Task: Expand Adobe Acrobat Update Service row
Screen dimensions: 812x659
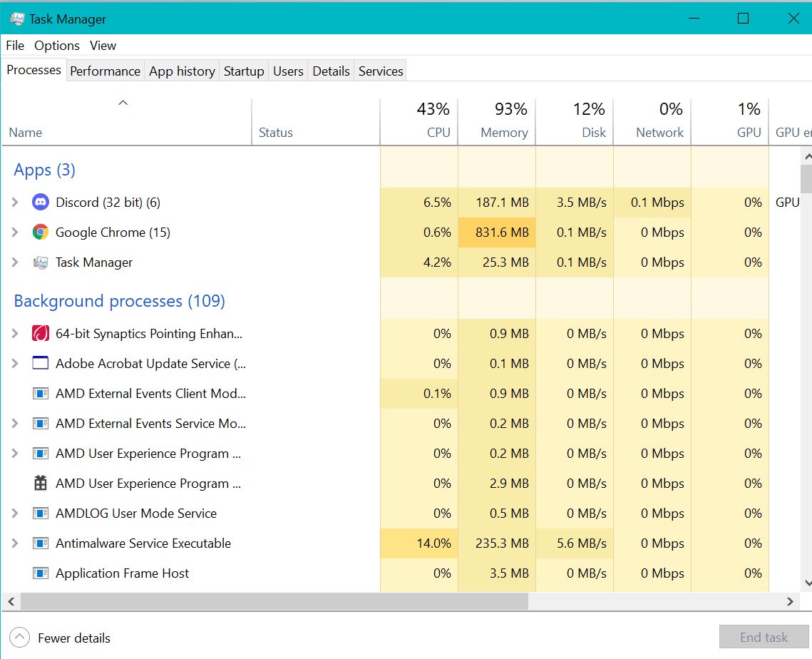Action: click(x=15, y=363)
